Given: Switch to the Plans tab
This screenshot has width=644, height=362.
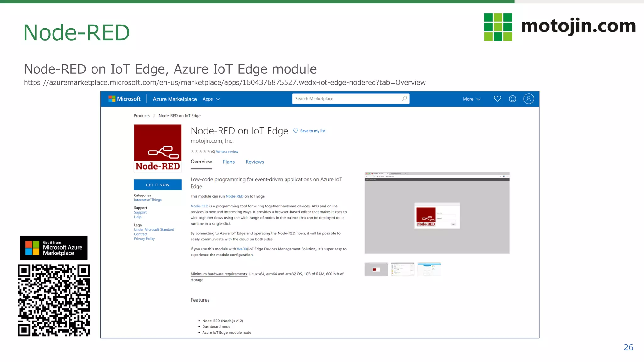Looking at the screenshot, I should 229,162.
